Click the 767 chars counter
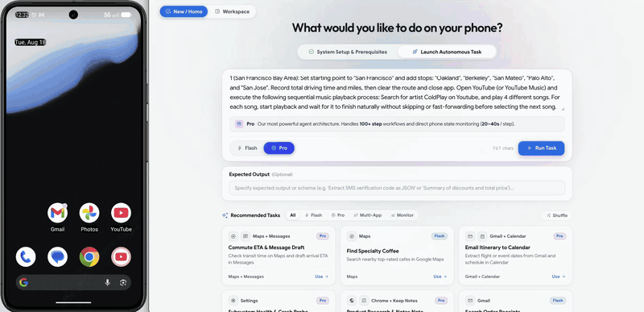The width and height of the screenshot is (644, 312). tap(502, 148)
